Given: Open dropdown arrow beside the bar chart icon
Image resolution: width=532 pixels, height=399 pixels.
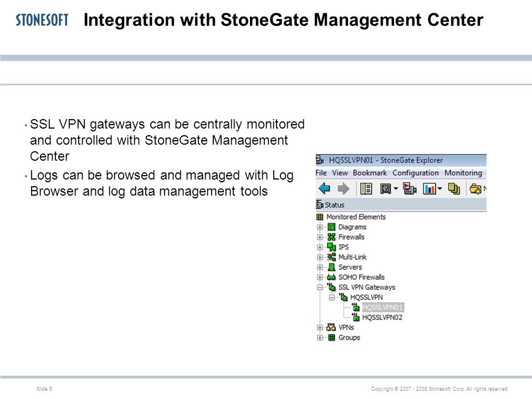Looking at the screenshot, I should coord(439,188).
